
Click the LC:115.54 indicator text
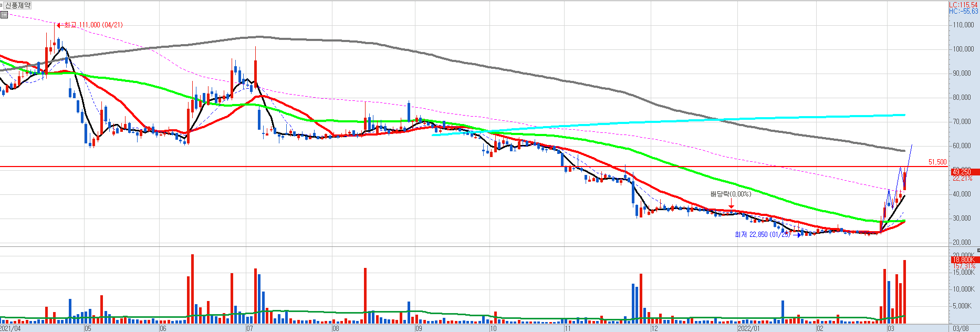963,5
